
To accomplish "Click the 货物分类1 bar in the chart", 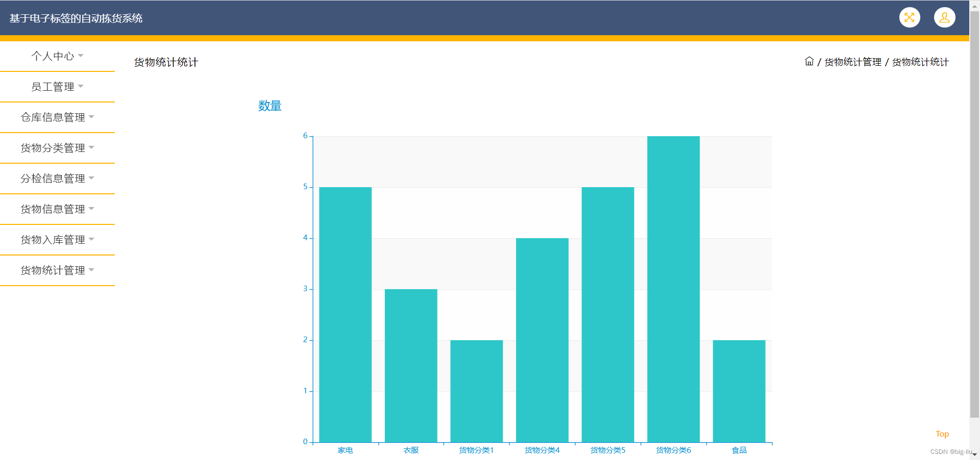I will [477, 391].
